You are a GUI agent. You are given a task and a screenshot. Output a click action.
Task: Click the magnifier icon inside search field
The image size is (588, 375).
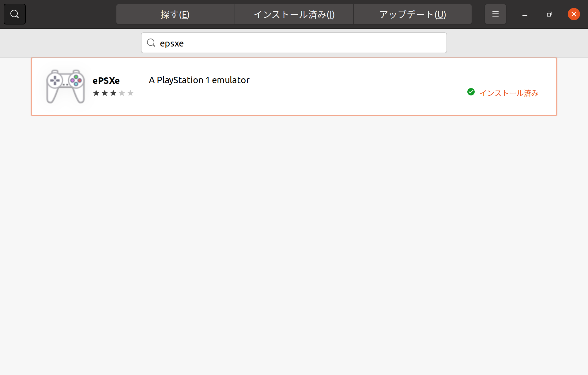[x=151, y=43]
